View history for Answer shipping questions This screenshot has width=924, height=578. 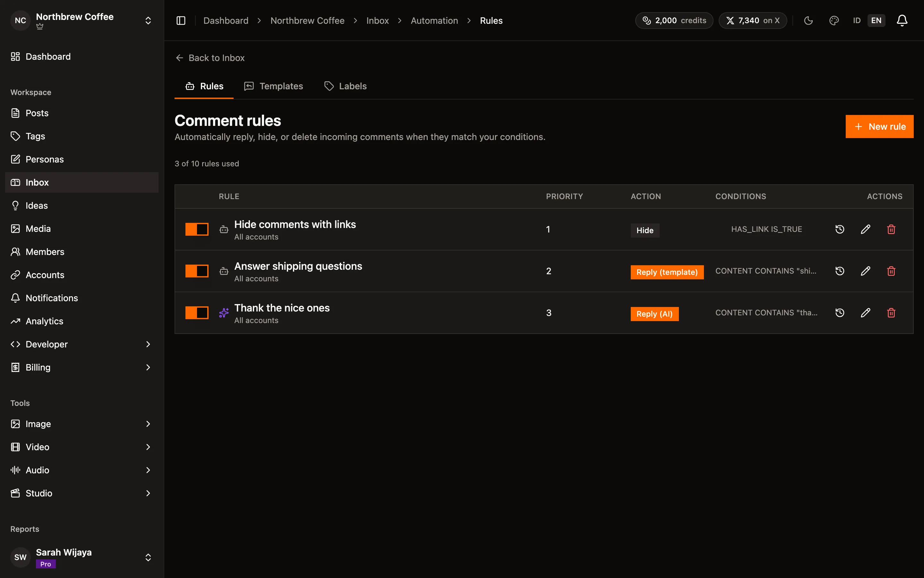tap(840, 271)
